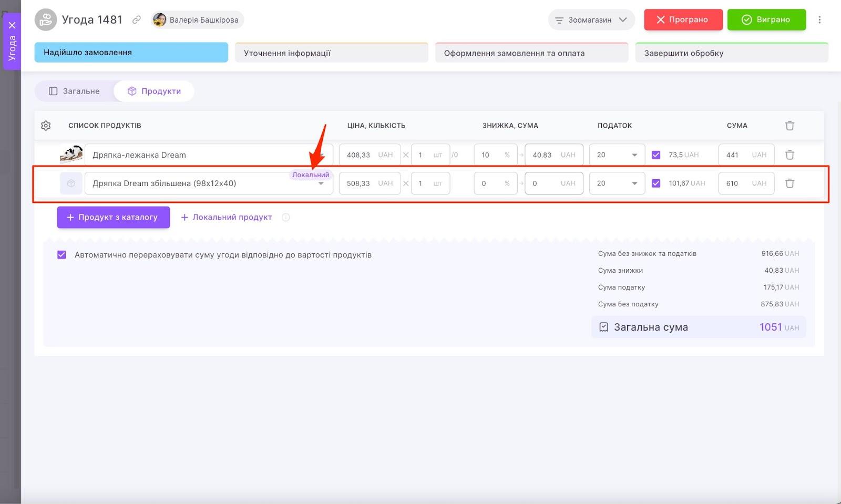Toggle tax checkbox next to 73,5 UAH
This screenshot has width=841, height=504.
pos(656,155)
